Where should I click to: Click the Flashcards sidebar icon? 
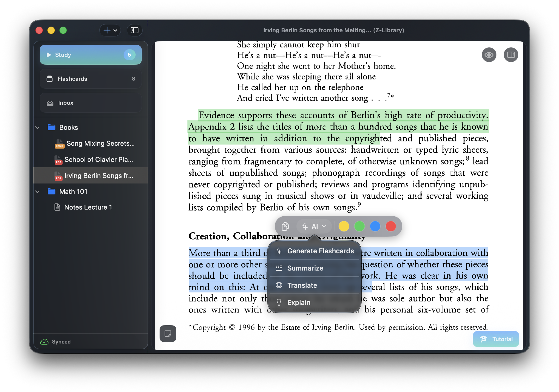50,79
